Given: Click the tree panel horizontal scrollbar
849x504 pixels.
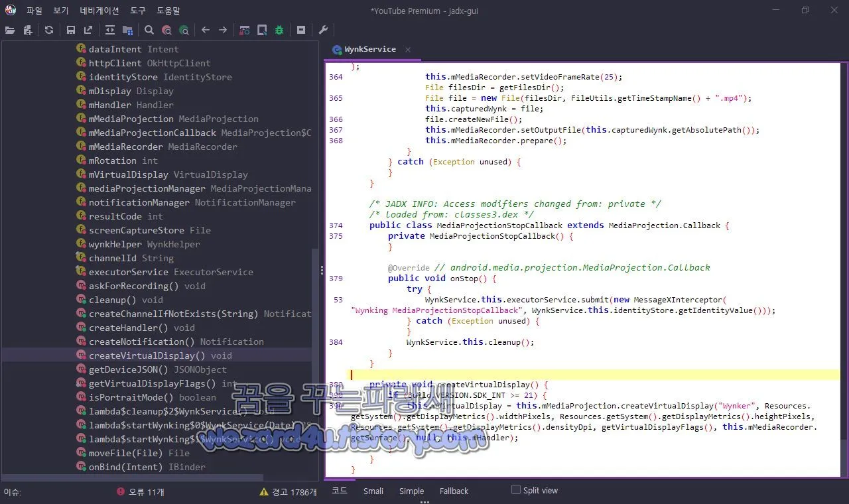Looking at the screenshot, I should (133, 477).
